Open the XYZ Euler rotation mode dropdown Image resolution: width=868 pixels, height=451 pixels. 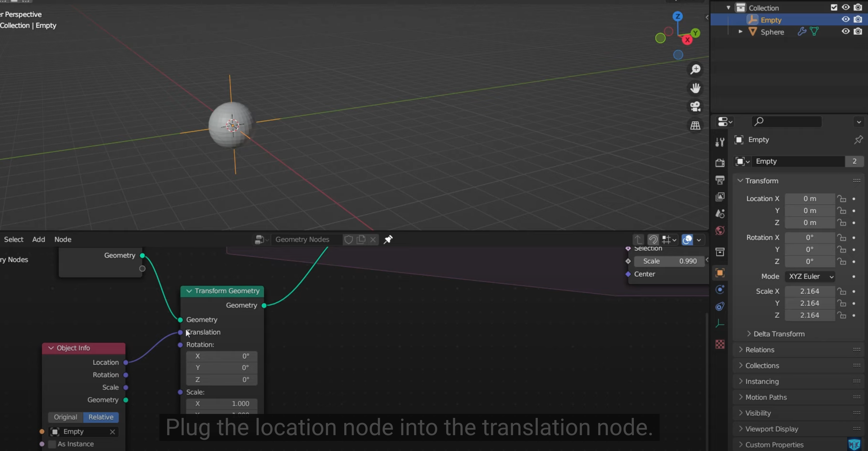(x=810, y=276)
